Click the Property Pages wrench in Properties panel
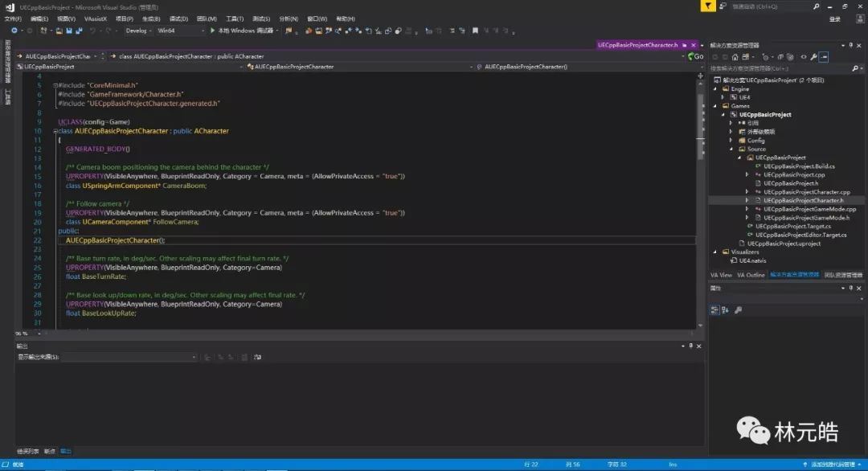Screen dimensions: 868x471 [738, 309]
